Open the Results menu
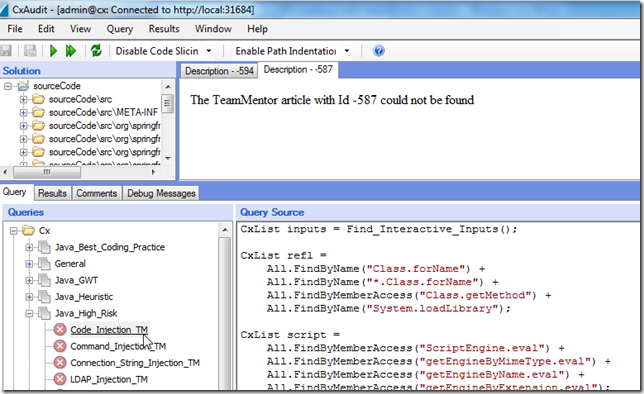 pyautogui.click(x=164, y=29)
